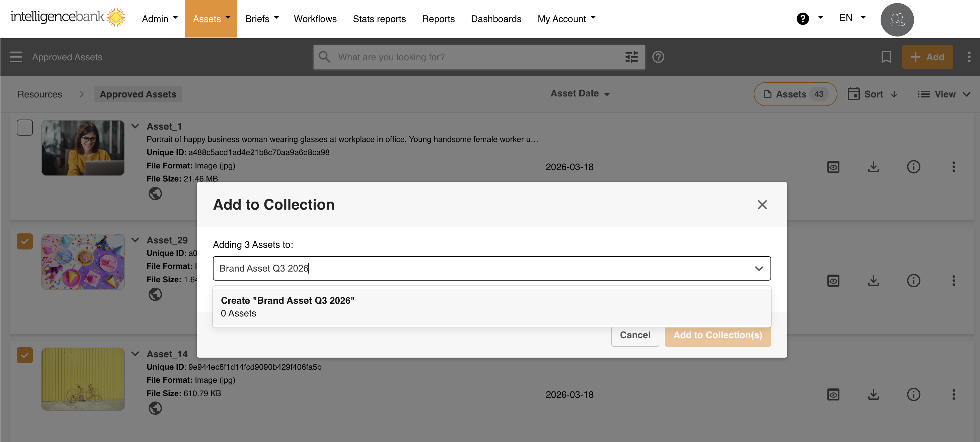Expand the collection name dropdown arrow

(x=758, y=269)
